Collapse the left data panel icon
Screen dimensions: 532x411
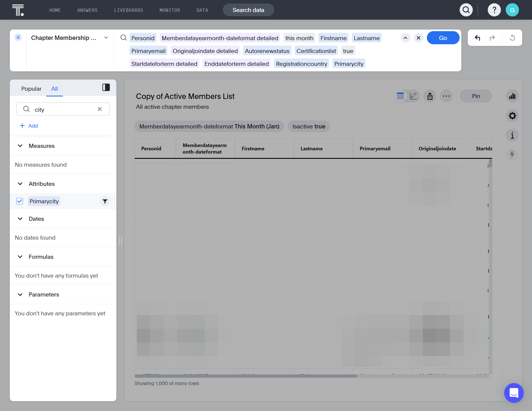[106, 87]
